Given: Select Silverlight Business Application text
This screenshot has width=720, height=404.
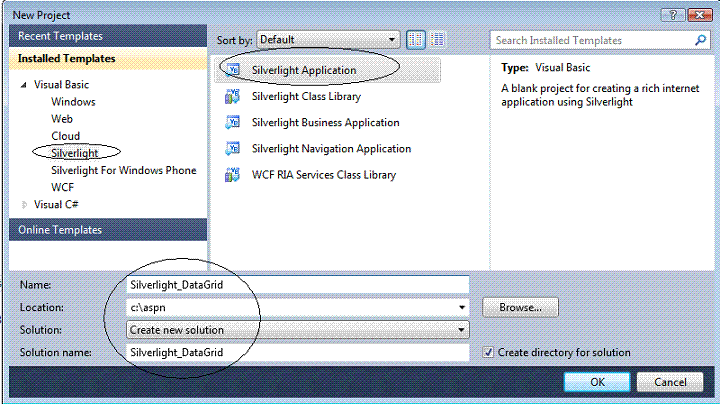Looking at the screenshot, I should pos(326,123).
